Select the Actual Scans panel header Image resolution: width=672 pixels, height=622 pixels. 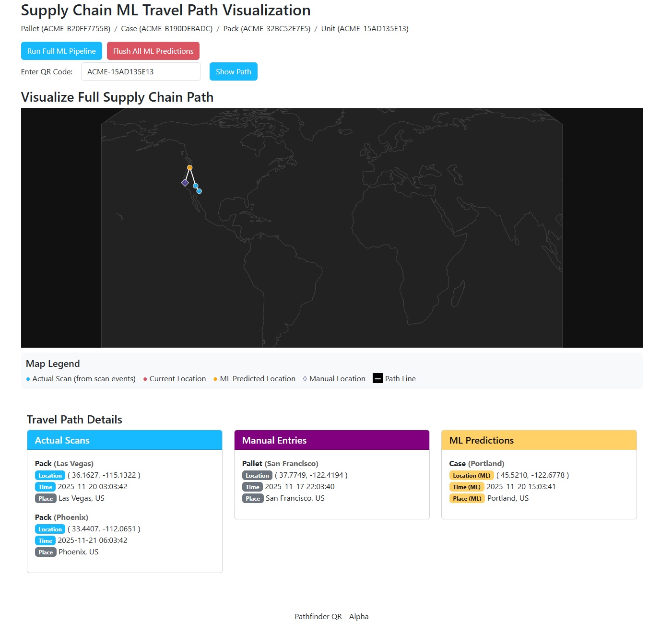(124, 440)
